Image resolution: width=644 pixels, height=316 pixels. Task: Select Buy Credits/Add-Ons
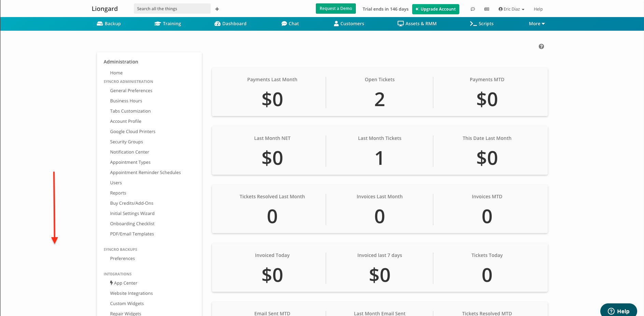tap(131, 203)
